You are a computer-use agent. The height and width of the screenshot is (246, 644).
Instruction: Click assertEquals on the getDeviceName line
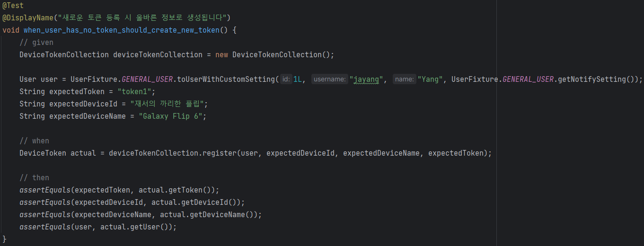coord(45,214)
